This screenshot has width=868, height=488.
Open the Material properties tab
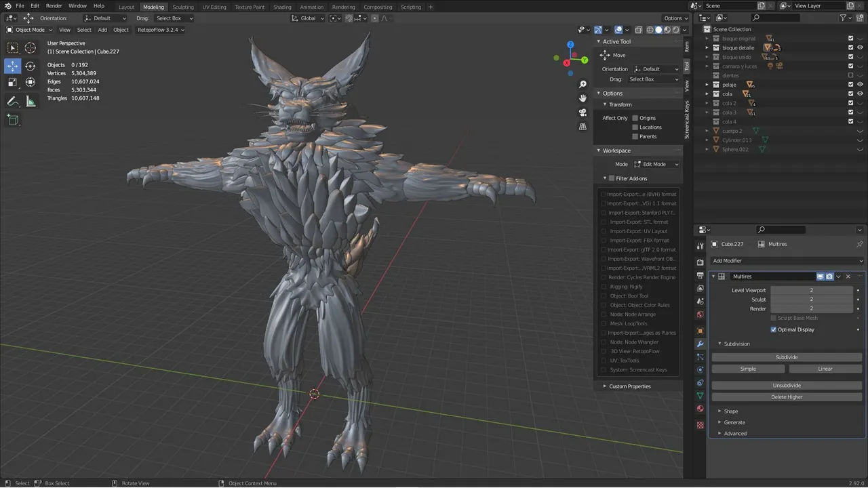(701, 409)
